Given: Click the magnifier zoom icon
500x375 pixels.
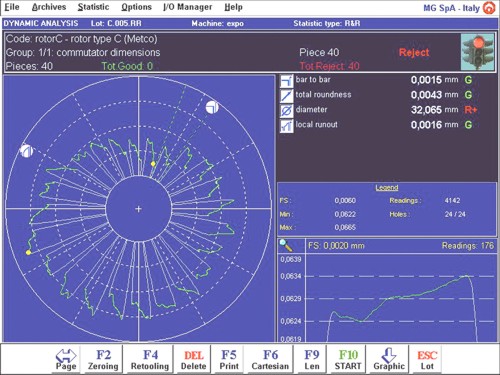Looking at the screenshot, I should pos(286,246).
